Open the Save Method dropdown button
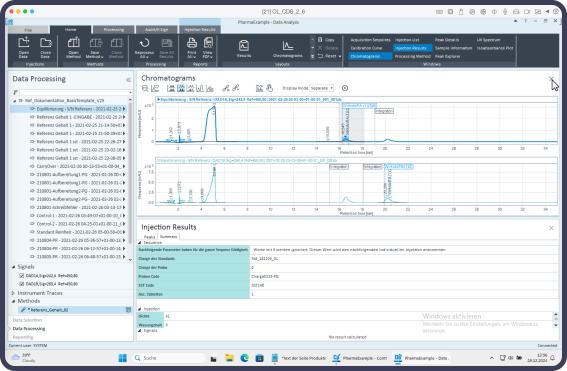The height and width of the screenshot is (371, 567). pyautogui.click(x=95, y=47)
